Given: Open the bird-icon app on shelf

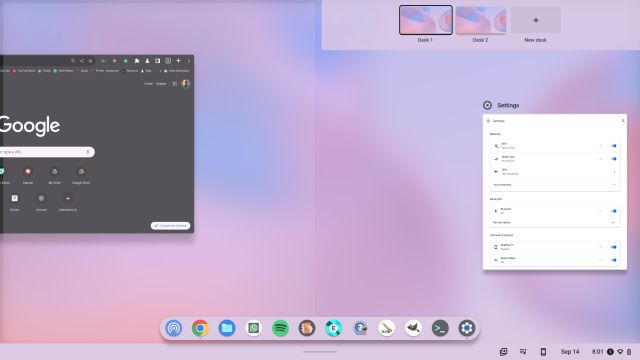Looking at the screenshot, I should pos(413,328).
